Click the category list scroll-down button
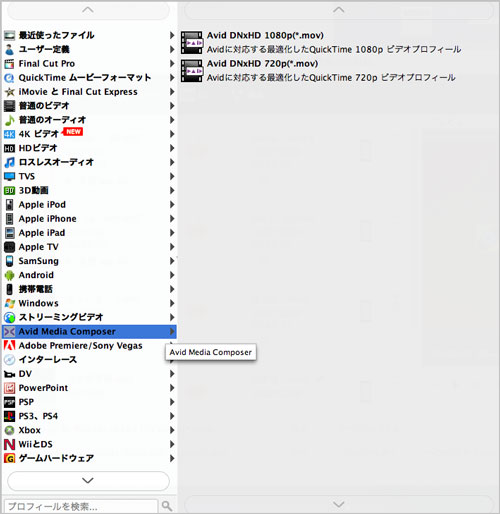The image size is (500, 514). pyautogui.click(x=88, y=480)
